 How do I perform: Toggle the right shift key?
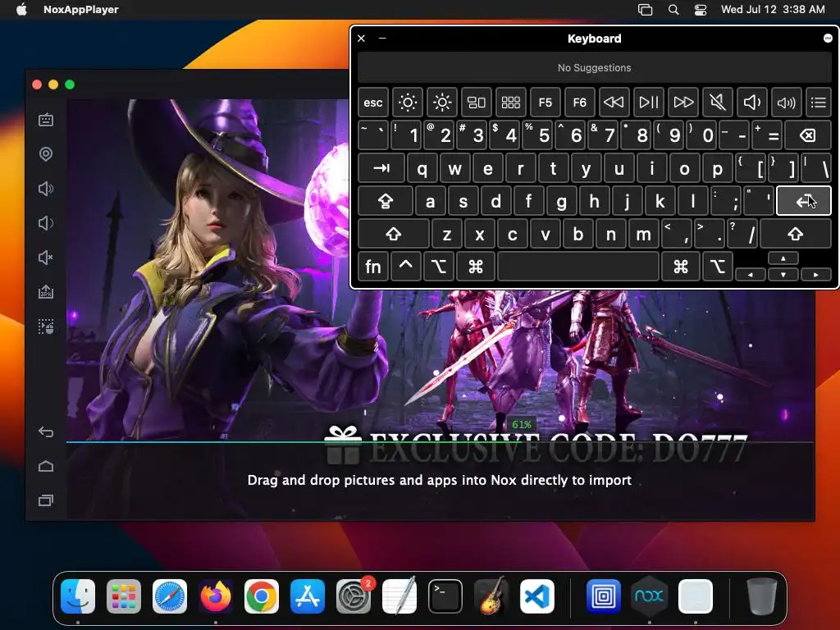tap(796, 234)
